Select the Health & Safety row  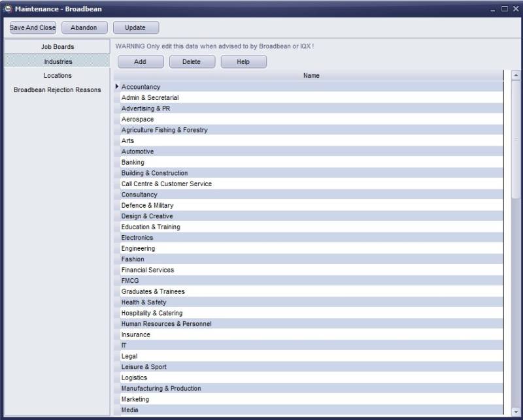pyautogui.click(x=312, y=302)
